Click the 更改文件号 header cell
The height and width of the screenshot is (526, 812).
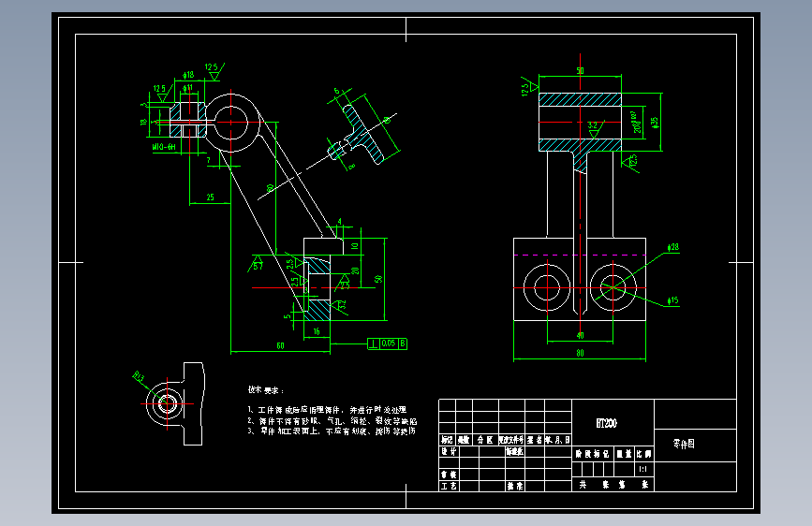pos(511,440)
